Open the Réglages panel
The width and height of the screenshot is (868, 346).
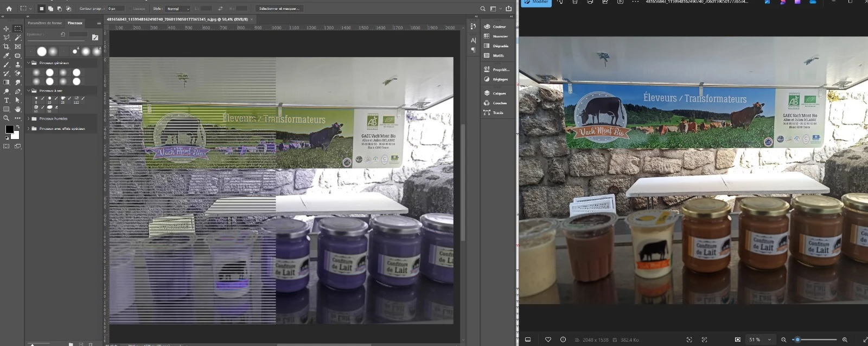[x=495, y=79]
